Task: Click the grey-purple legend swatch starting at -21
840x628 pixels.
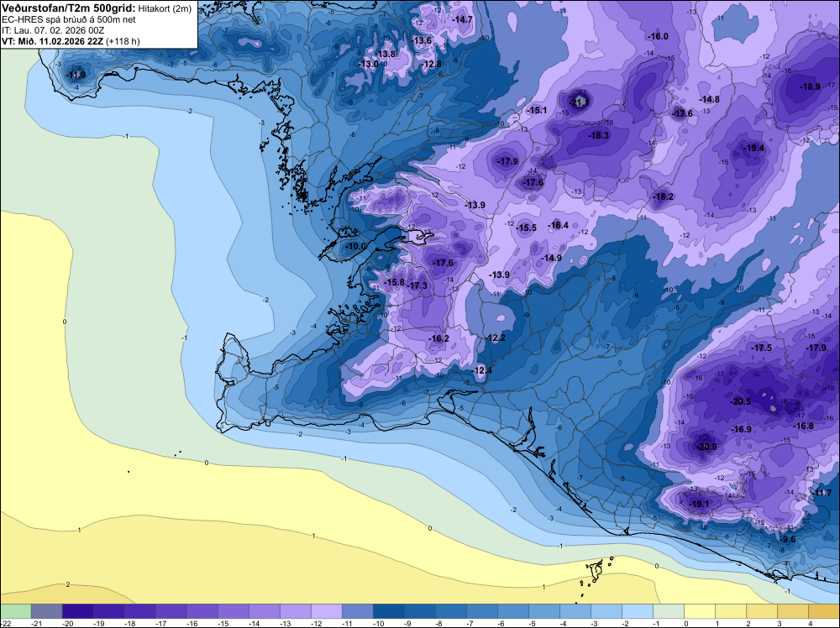Action: [47, 611]
